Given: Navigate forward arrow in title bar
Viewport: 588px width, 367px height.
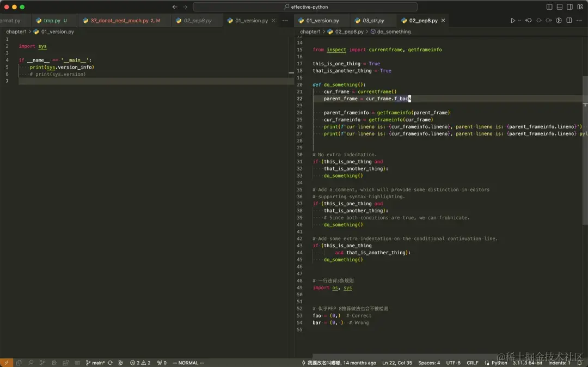Looking at the screenshot, I should coord(185,7).
